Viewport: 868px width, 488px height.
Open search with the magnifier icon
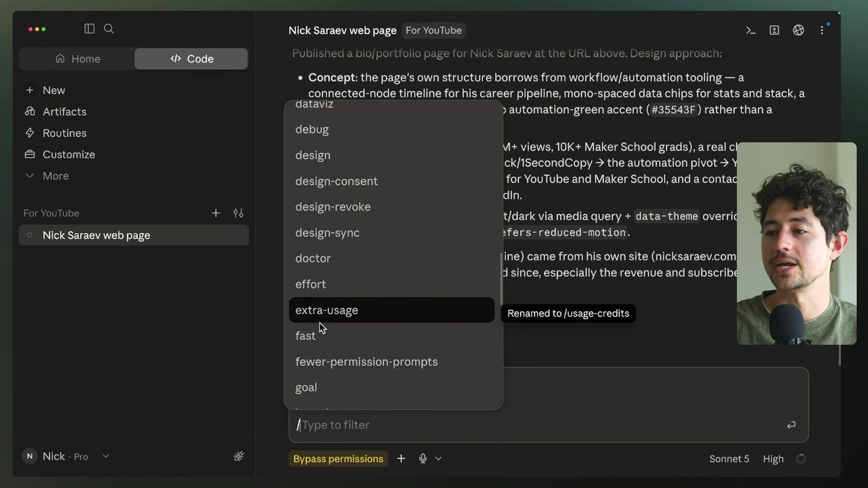pyautogui.click(x=108, y=28)
